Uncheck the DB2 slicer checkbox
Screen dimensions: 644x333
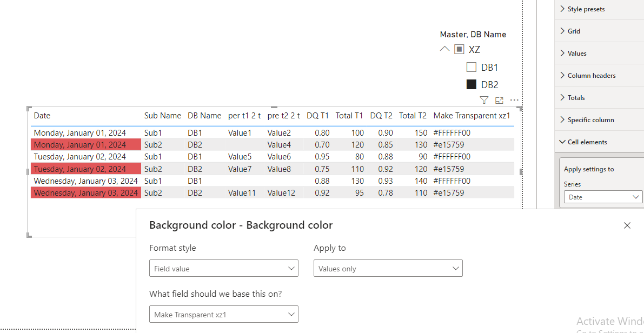(471, 84)
